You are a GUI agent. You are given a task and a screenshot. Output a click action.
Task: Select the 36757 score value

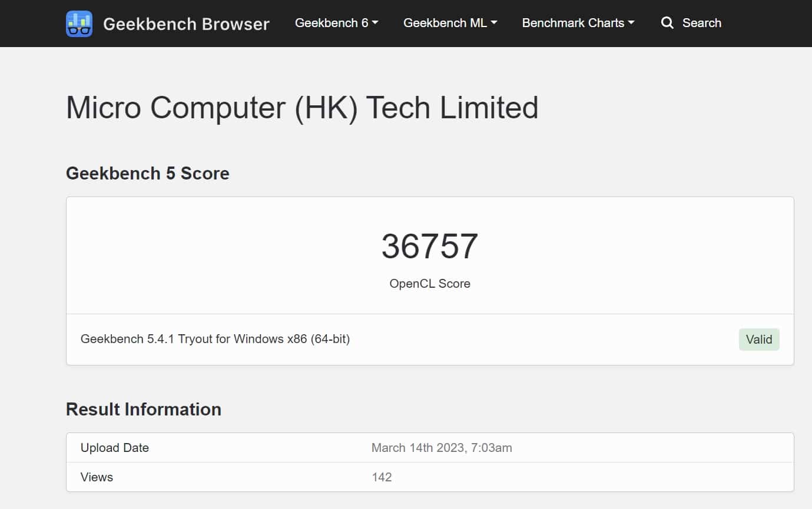coord(430,246)
